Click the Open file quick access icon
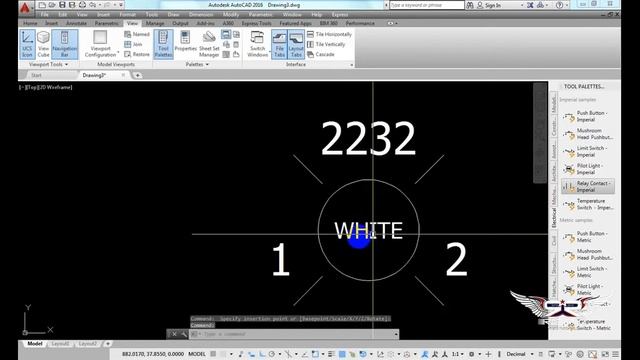 [52, 5]
